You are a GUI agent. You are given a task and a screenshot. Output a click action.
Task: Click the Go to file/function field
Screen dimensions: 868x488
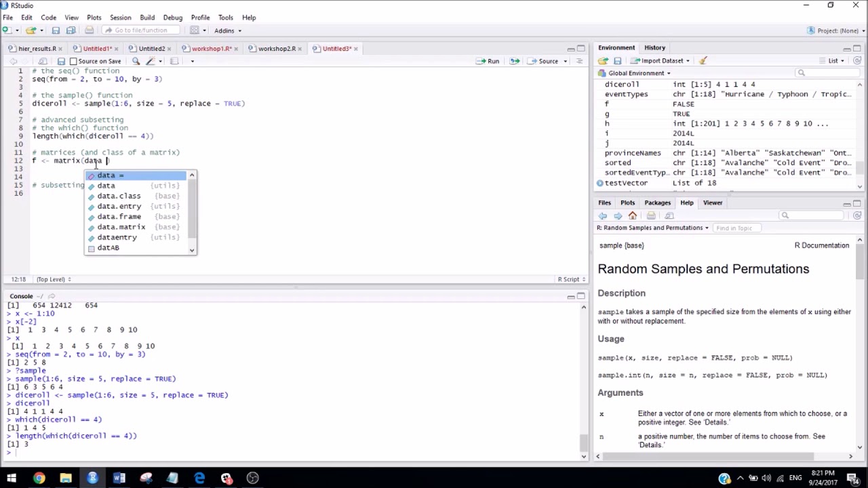point(141,30)
